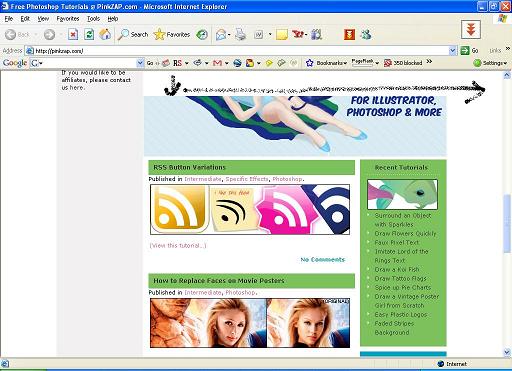
Task: Open the address bar URL dropdown
Action: pyautogui.click(x=452, y=51)
